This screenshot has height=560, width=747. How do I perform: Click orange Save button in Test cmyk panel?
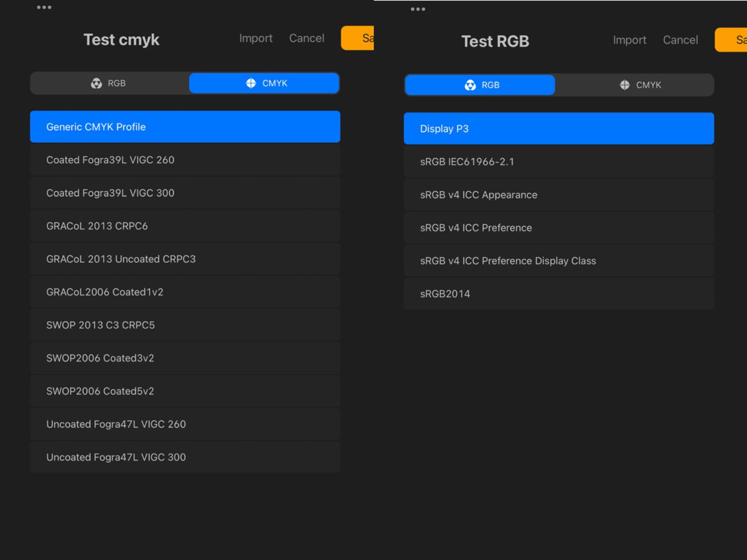coord(358,38)
